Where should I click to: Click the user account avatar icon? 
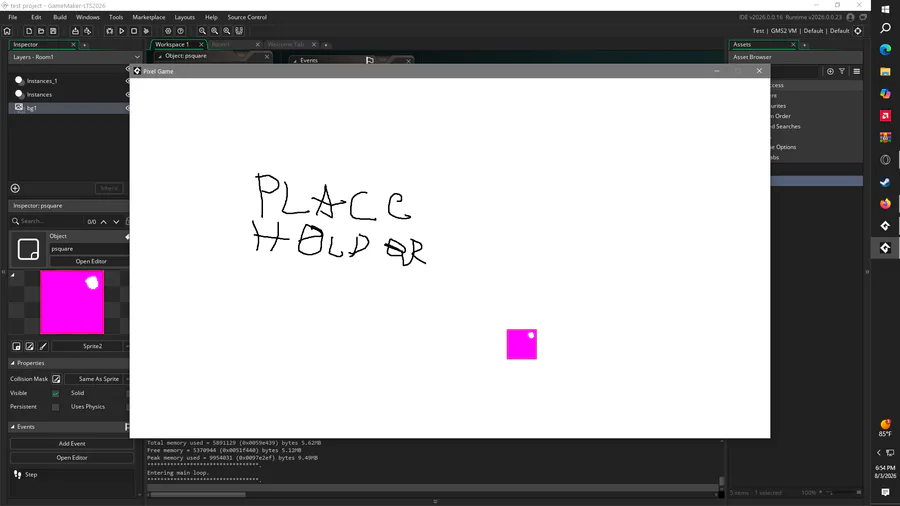851,17
